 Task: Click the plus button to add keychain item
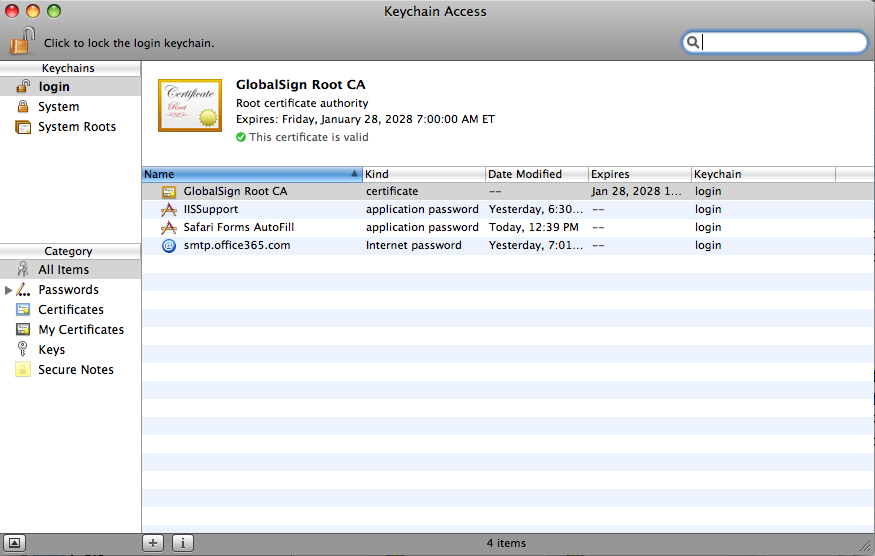click(x=153, y=543)
